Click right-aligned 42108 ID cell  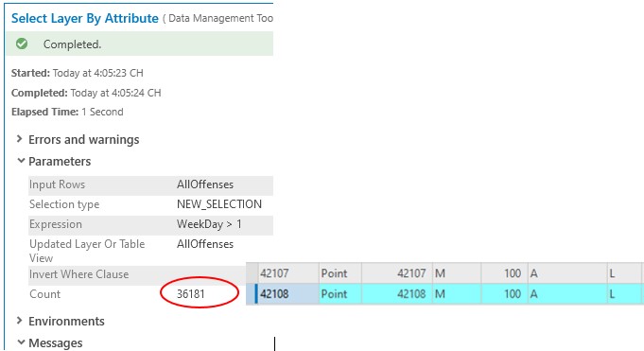(396, 294)
